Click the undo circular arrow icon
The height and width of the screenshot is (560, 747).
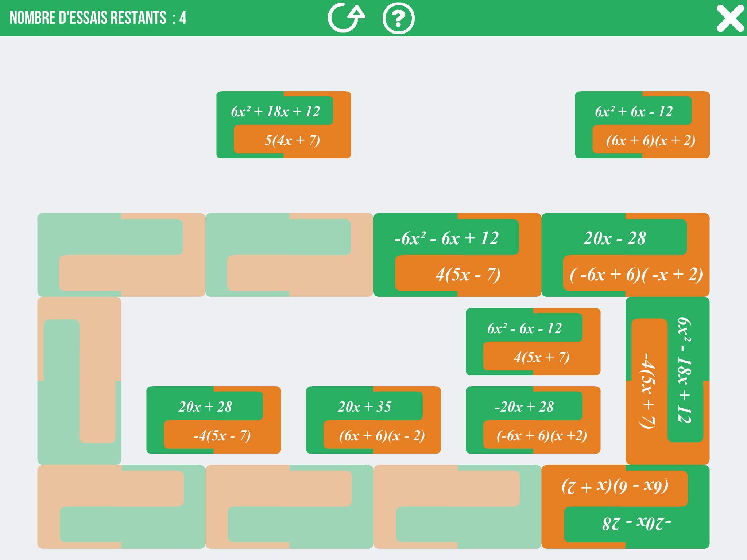click(346, 18)
